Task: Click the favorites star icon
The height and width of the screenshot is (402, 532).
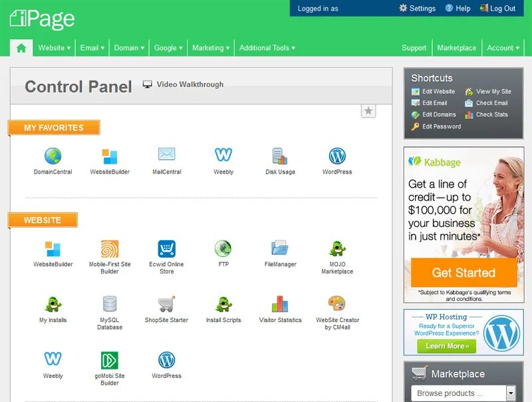Action: 368,110
